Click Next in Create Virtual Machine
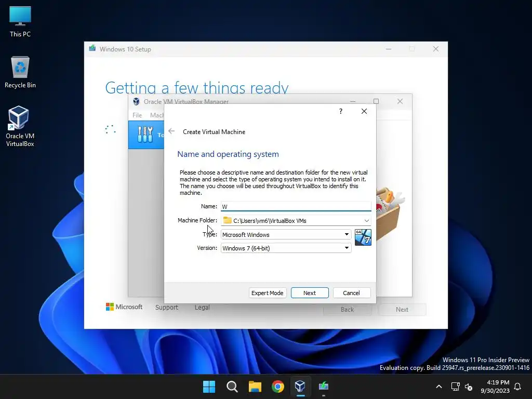The image size is (532, 399). click(310, 293)
